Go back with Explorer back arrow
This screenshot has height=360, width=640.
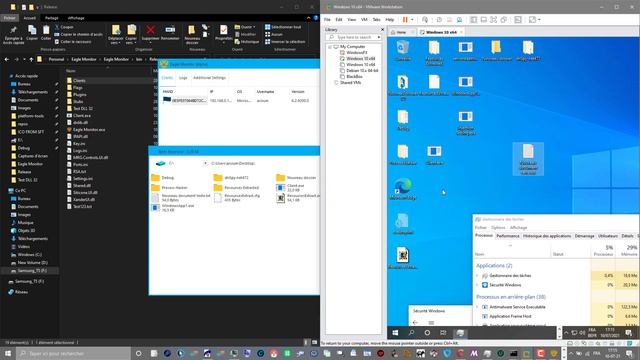tap(7, 59)
